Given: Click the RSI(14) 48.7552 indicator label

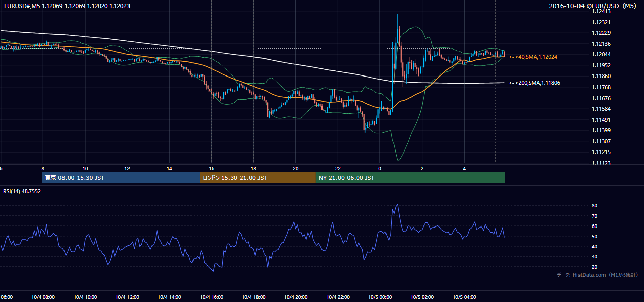Looking at the screenshot, I should [22, 191].
